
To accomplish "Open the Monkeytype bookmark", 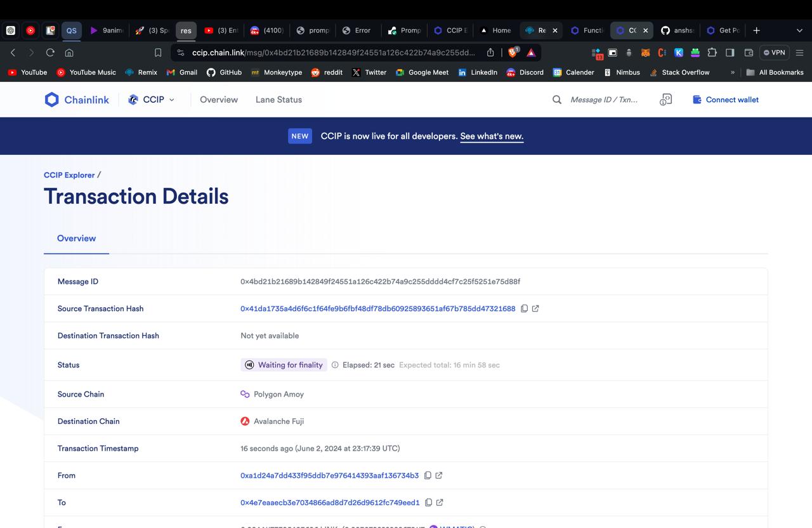I will (276, 72).
